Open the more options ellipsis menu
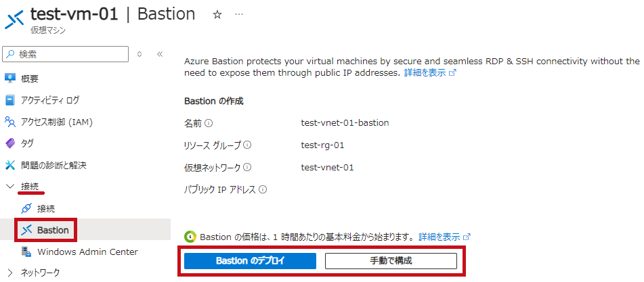The image size is (644, 282). 238,14
